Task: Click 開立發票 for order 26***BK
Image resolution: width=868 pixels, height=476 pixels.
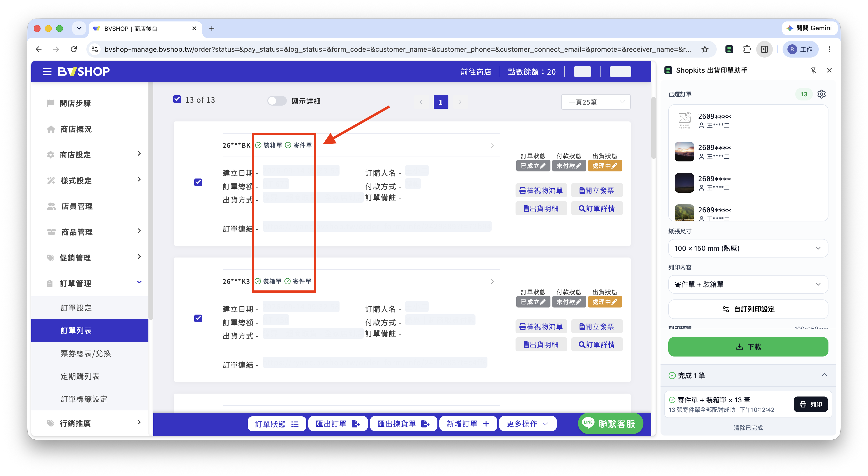Action: (596, 190)
